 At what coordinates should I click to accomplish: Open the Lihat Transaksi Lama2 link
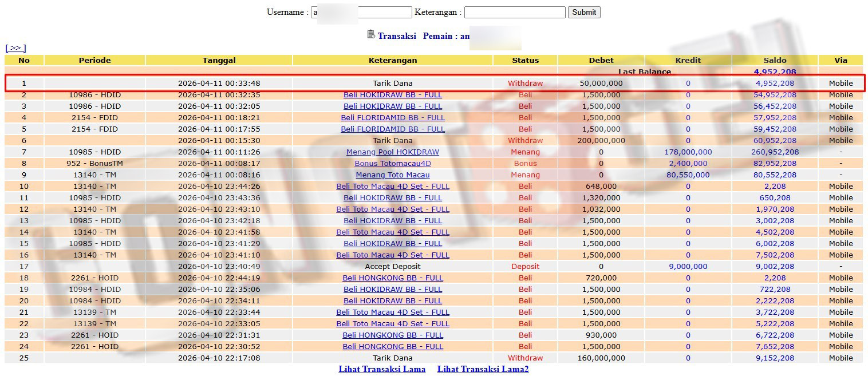(483, 369)
